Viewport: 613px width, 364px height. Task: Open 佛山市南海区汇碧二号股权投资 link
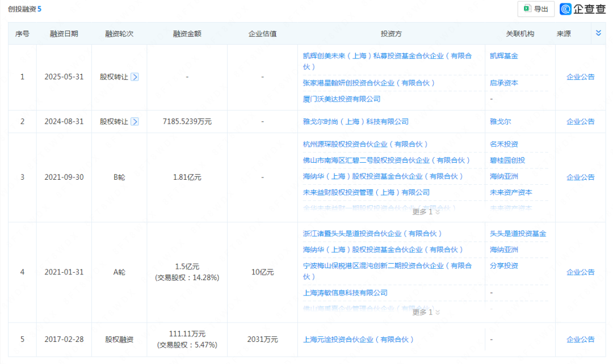click(x=387, y=160)
